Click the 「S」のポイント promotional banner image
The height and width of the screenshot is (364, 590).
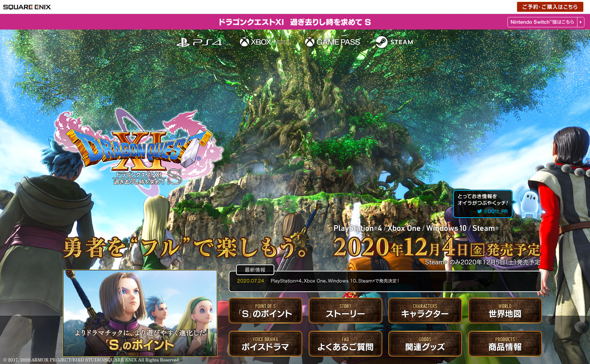click(140, 313)
